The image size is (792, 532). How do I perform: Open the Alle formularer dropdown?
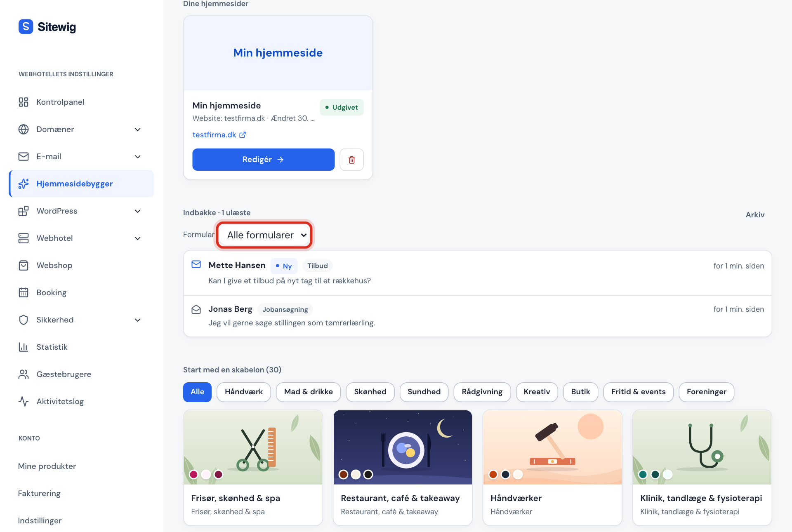coord(264,235)
